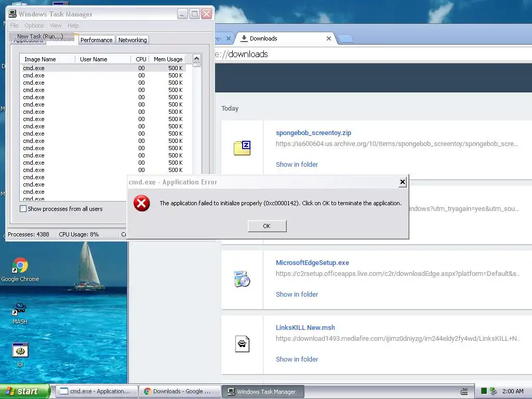The image size is (532, 399).
Task: Click the Chrome address bar
Action: 373,54
